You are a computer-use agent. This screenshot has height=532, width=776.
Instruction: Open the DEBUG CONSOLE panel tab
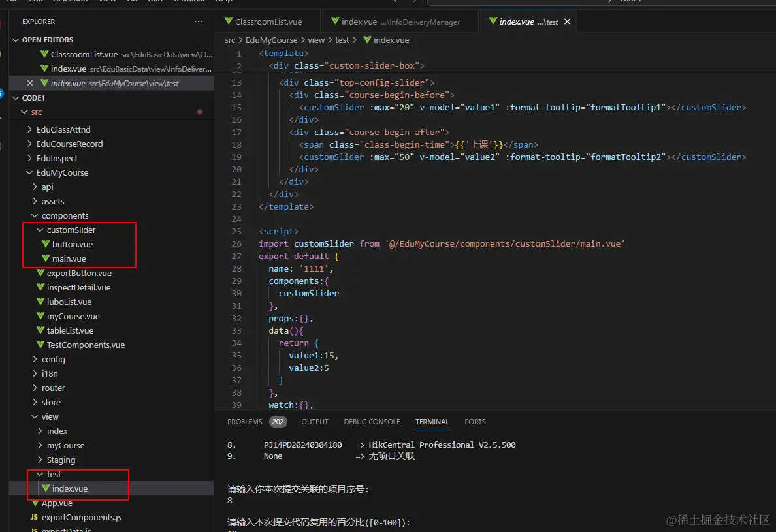(372, 422)
